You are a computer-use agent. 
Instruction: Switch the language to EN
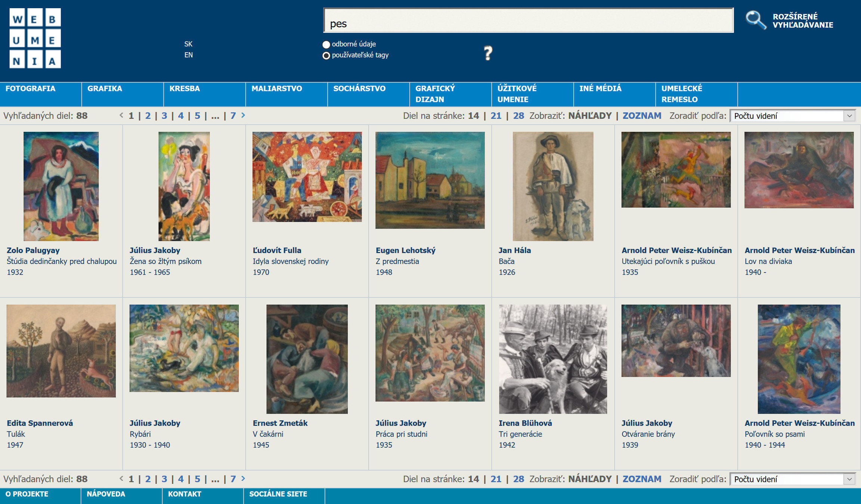point(188,55)
